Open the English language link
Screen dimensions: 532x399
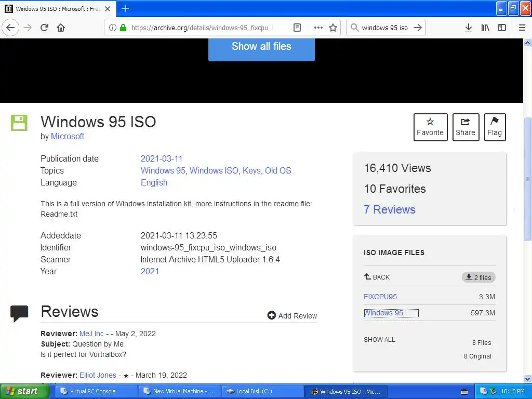pyautogui.click(x=154, y=182)
